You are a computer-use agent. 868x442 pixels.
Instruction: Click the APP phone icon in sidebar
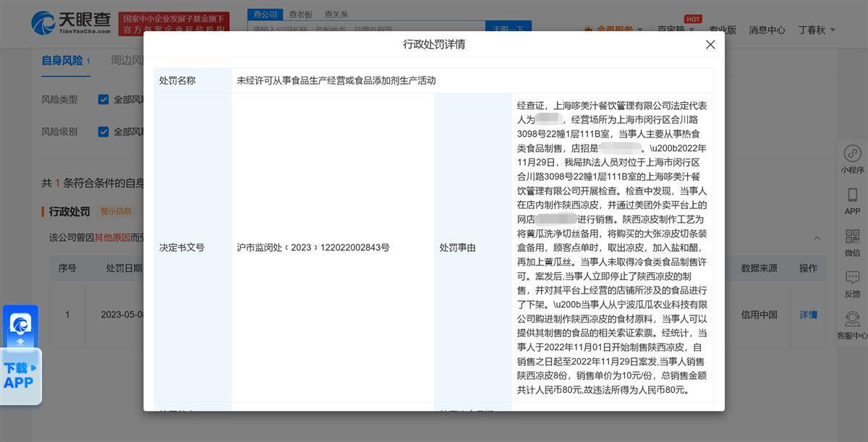(852, 196)
